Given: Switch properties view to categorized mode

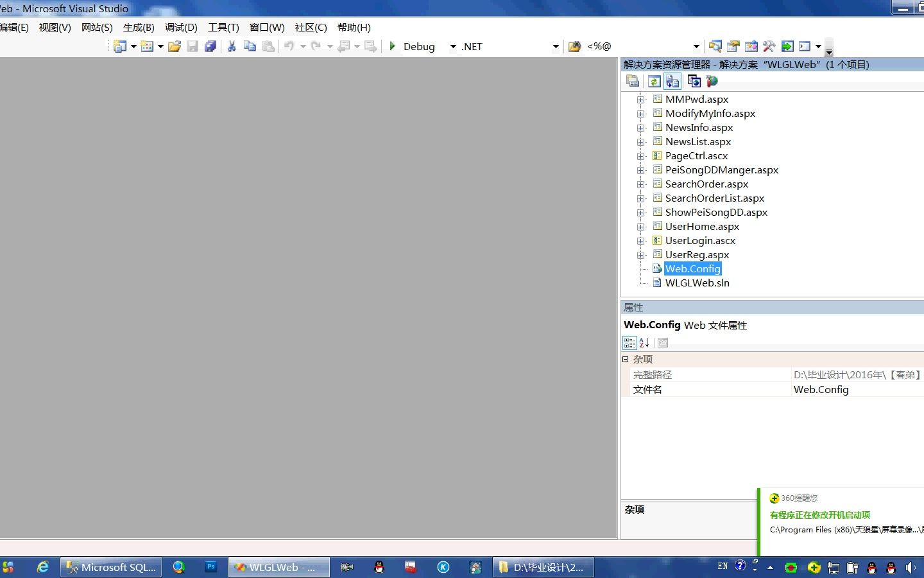Looking at the screenshot, I should [629, 342].
